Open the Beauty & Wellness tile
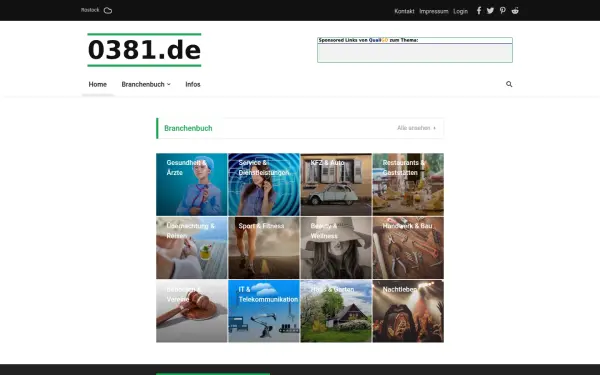Viewport: 600px width, 375px height. tap(336, 248)
